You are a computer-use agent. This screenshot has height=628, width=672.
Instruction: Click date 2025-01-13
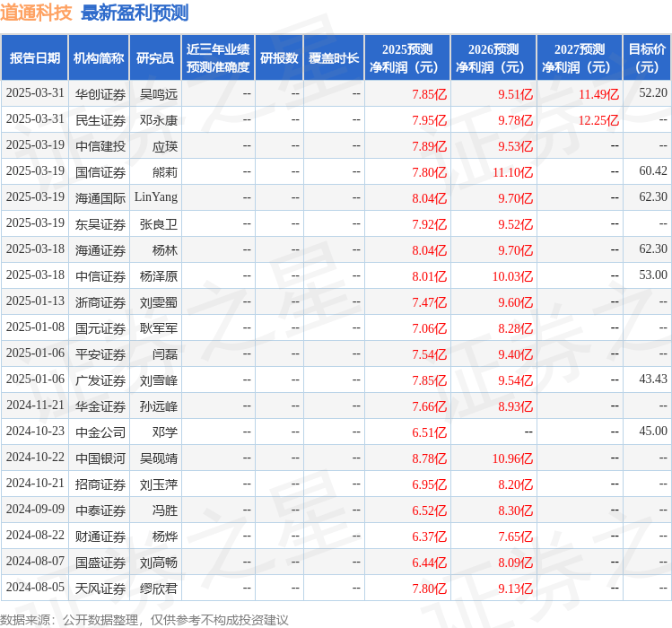tap(35, 301)
